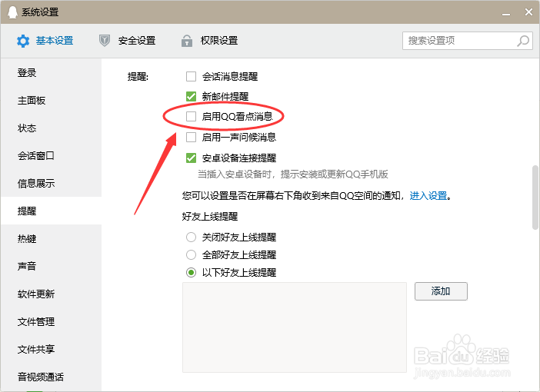Screen dimensions: 540x392
Task: Enable 启用QQ看点消息 checkbox
Action: pyautogui.click(x=191, y=117)
